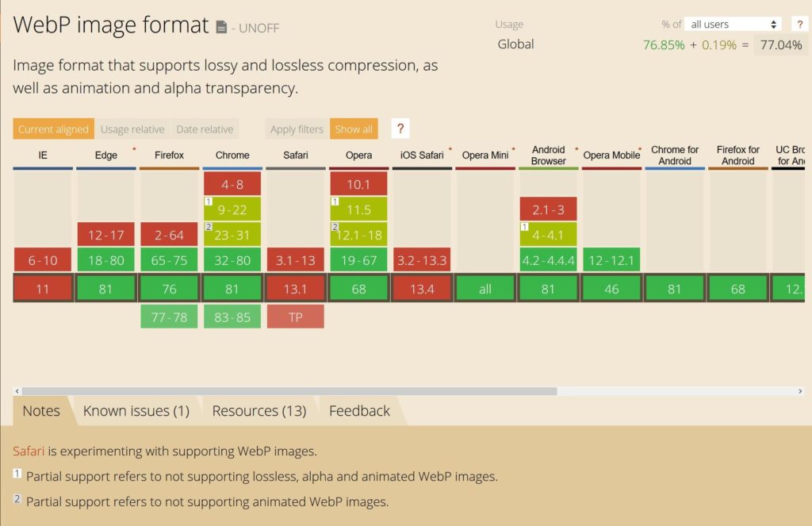This screenshot has height=526, width=812.
Task: Switch to Usage relative view
Action: pyautogui.click(x=132, y=129)
